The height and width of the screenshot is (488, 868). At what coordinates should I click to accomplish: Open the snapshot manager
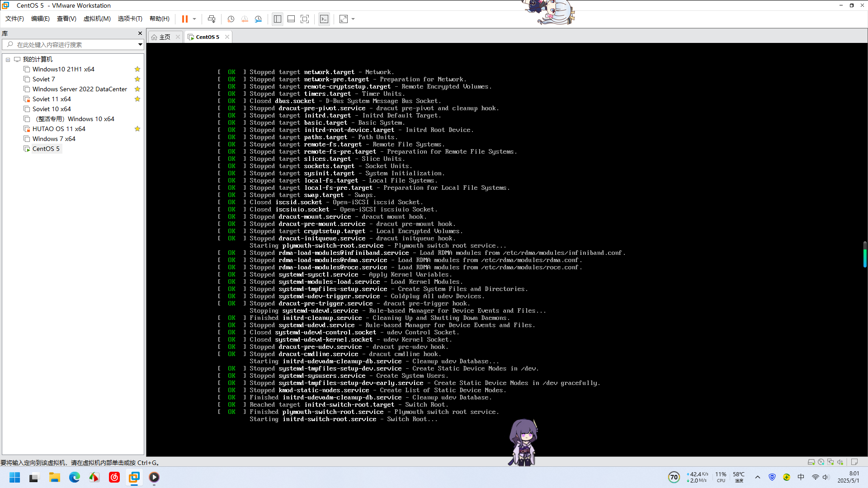(258, 19)
